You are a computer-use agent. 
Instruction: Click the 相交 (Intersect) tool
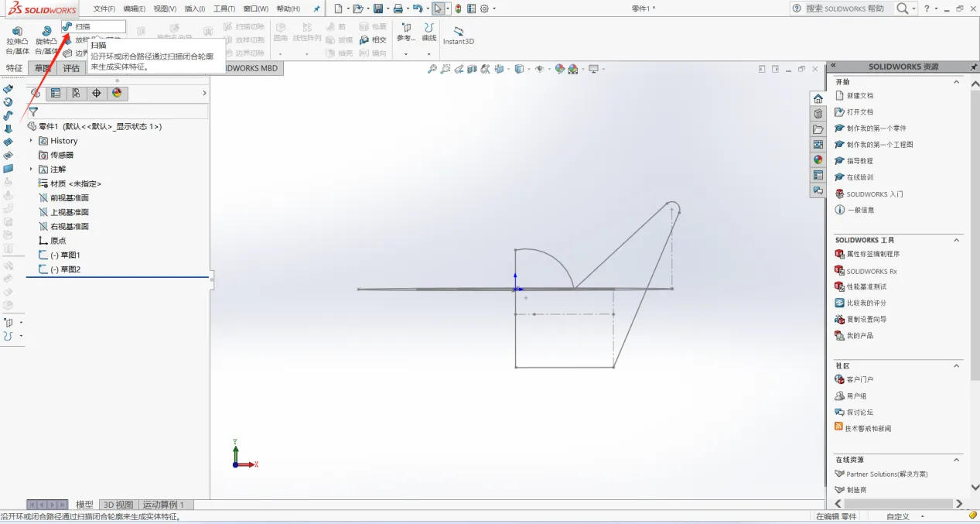point(373,40)
